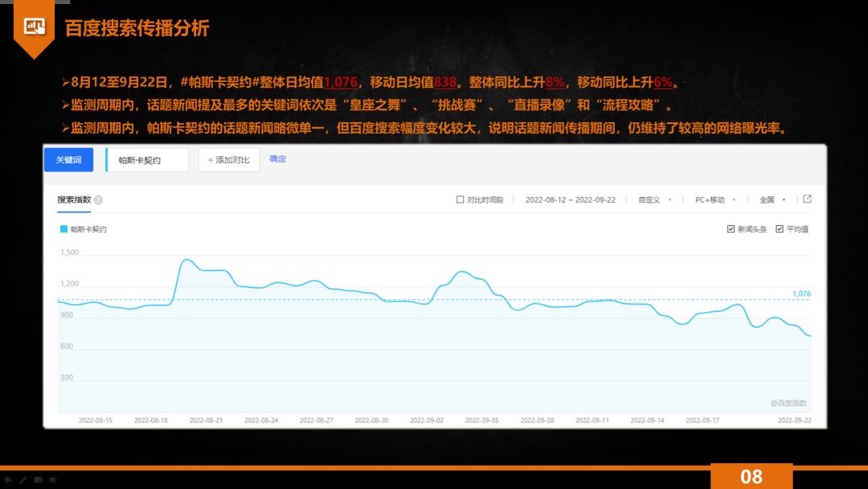Viewport: 868px width, 489px height.
Task: Click the 1,200 y-axis label
Action: (x=69, y=284)
